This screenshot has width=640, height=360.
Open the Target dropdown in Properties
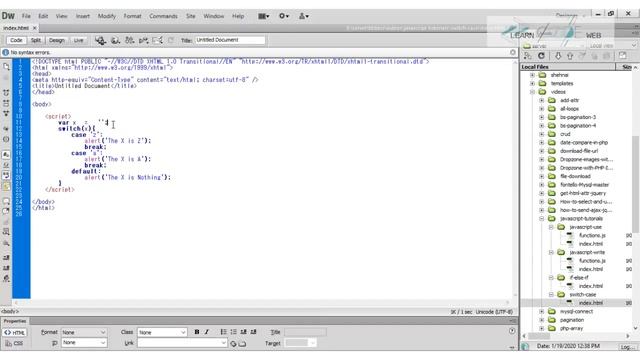tap(300, 343)
